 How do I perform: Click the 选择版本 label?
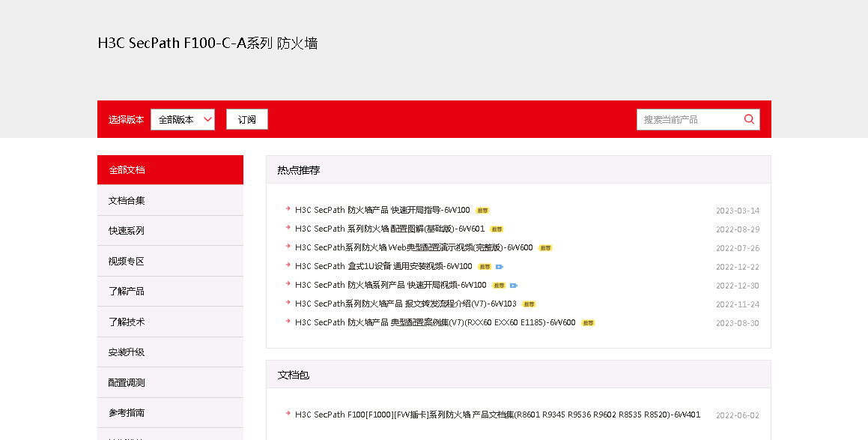pos(127,120)
